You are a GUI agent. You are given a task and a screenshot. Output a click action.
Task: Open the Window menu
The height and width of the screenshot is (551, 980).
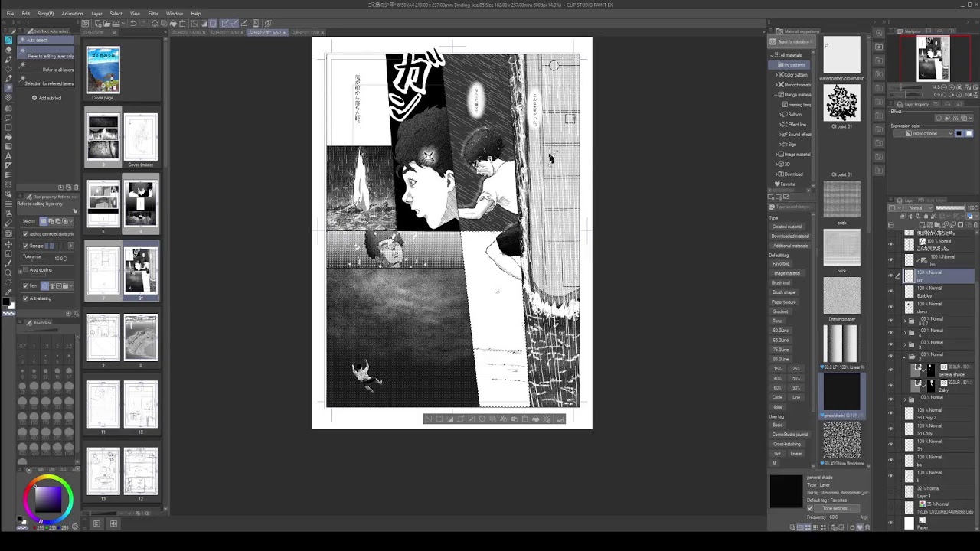(x=175, y=14)
